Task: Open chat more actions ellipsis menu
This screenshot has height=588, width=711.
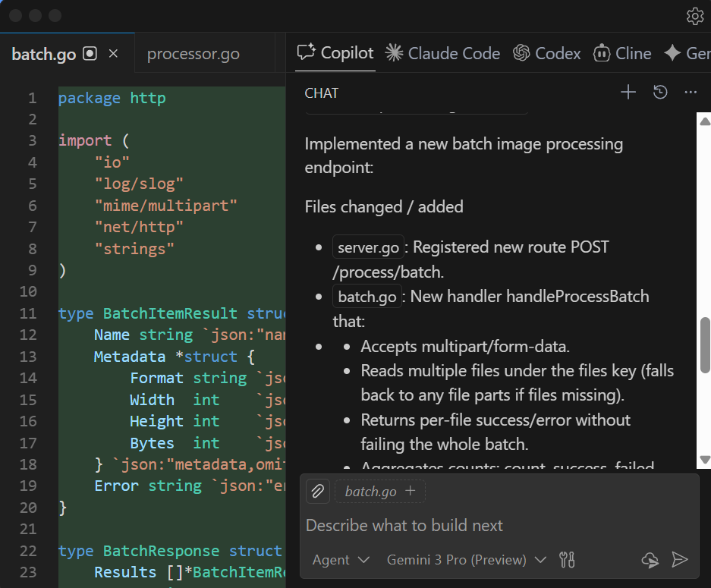Action: tap(691, 93)
